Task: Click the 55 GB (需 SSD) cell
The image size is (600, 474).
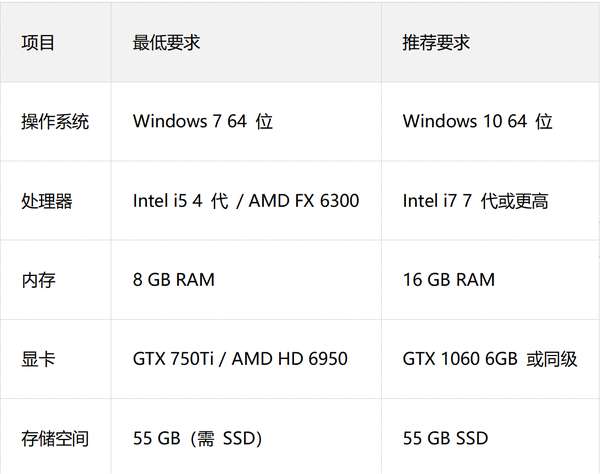Action: pos(196,438)
